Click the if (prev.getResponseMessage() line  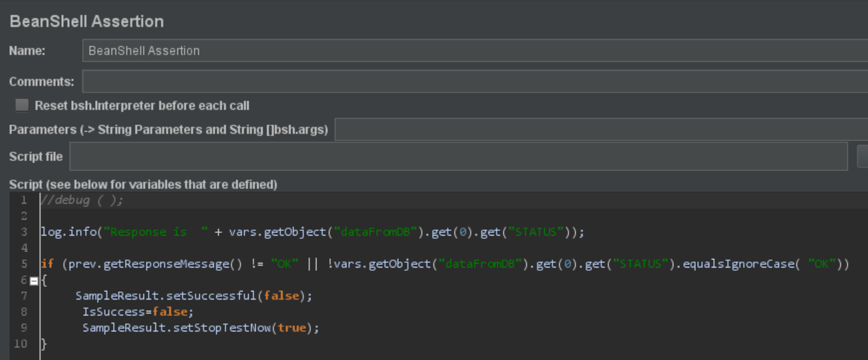tap(445, 264)
